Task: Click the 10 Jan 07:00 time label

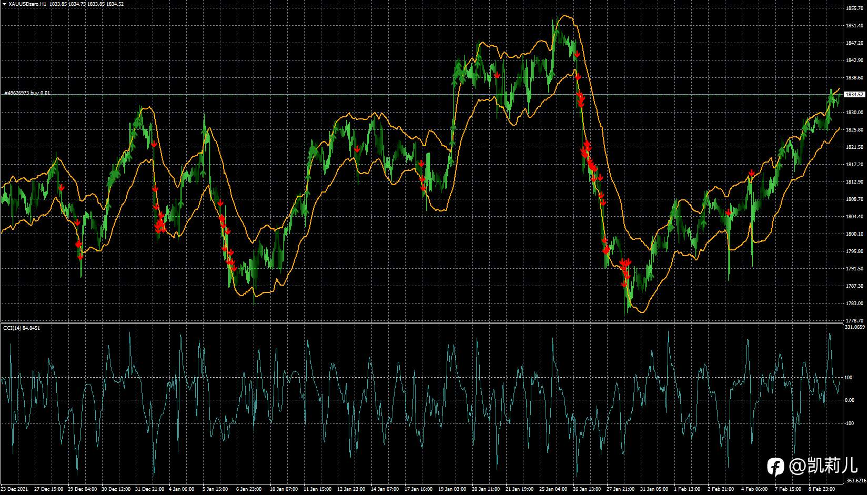Action: click(284, 489)
